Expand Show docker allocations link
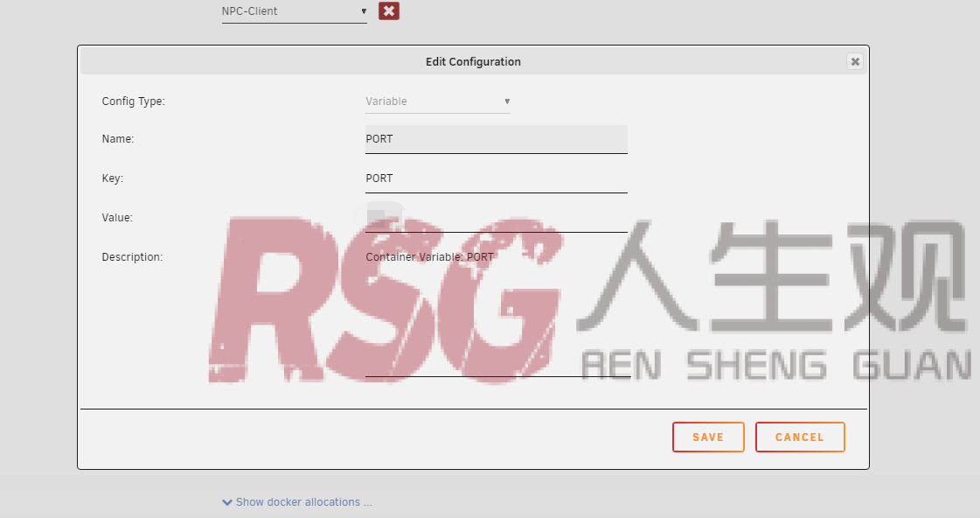The image size is (980, 518). [x=297, y=501]
